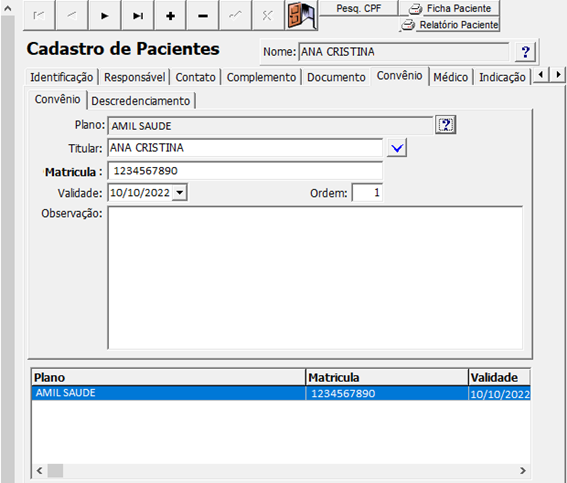The height and width of the screenshot is (483, 567).
Task: Open the Validade date dropdown arrow
Action: coord(180,192)
